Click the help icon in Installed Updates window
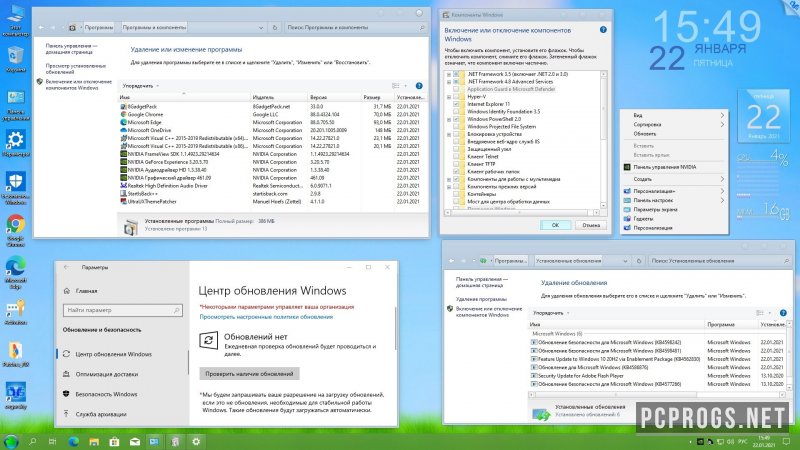This screenshot has width=800, height=450. (x=783, y=313)
